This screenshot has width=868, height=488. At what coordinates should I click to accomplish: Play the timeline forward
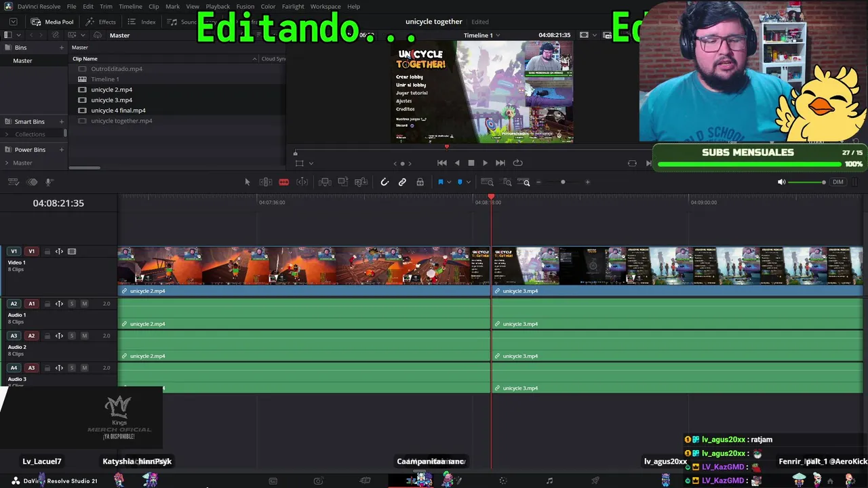485,163
